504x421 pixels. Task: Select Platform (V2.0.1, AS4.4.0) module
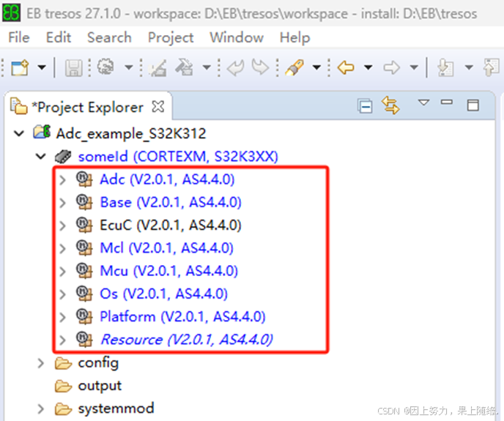coord(182,317)
